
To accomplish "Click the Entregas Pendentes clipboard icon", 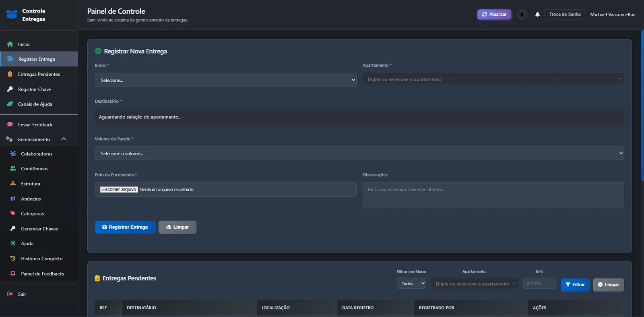I will point(10,74).
